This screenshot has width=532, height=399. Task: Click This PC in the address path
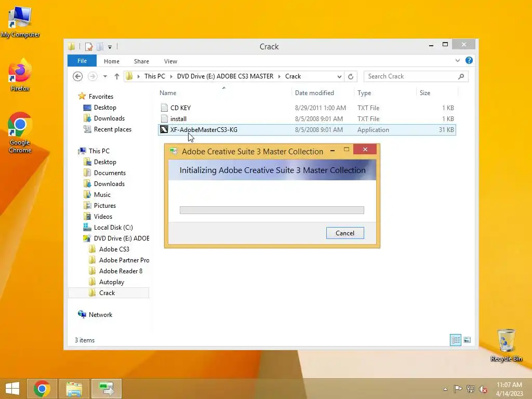click(155, 76)
